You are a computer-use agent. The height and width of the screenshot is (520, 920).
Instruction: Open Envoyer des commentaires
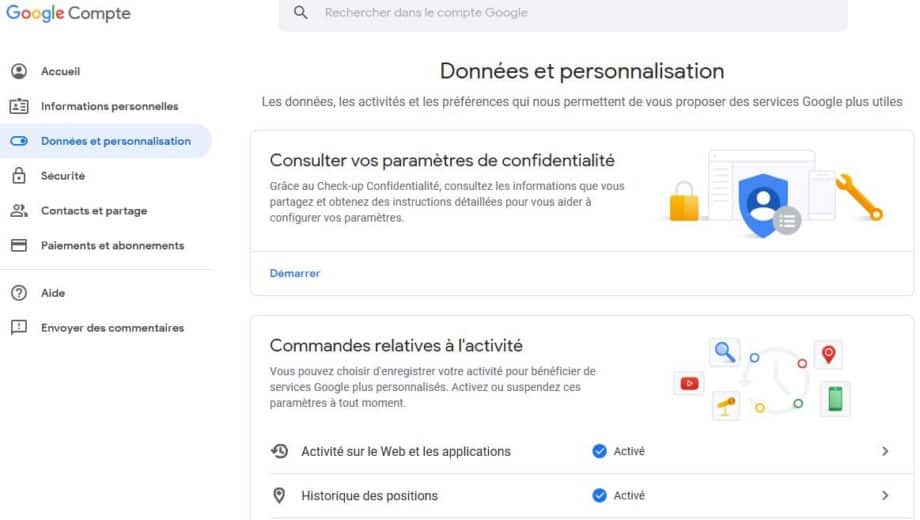[113, 328]
